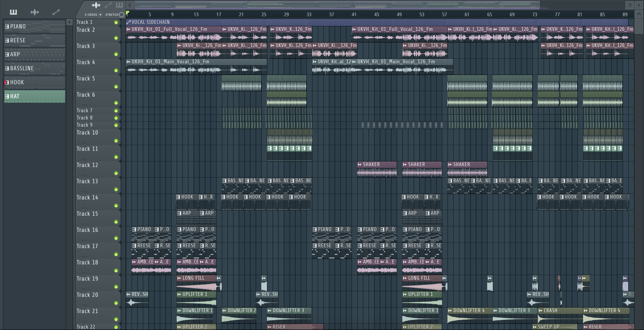644x330 pixels.
Task: Click the ARP pattern icon in picker
Action: [7, 55]
